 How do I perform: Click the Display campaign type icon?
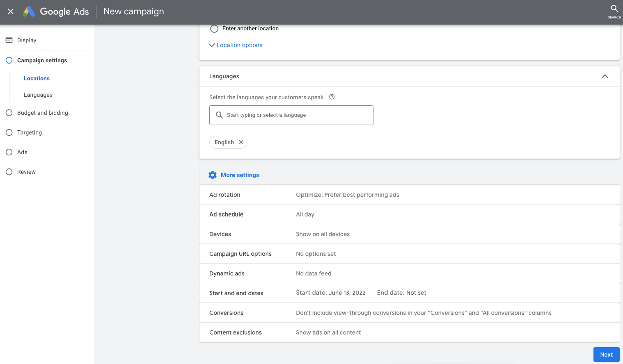[x=9, y=40]
